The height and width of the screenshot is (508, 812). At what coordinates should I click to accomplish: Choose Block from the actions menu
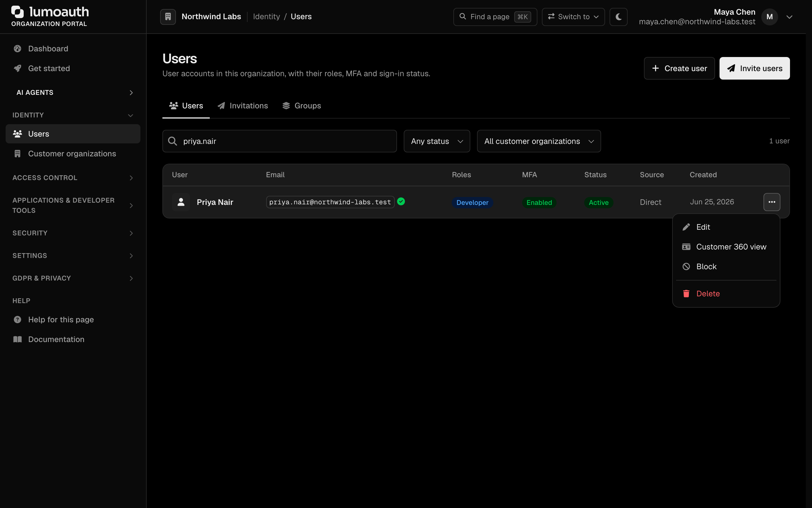(726, 266)
